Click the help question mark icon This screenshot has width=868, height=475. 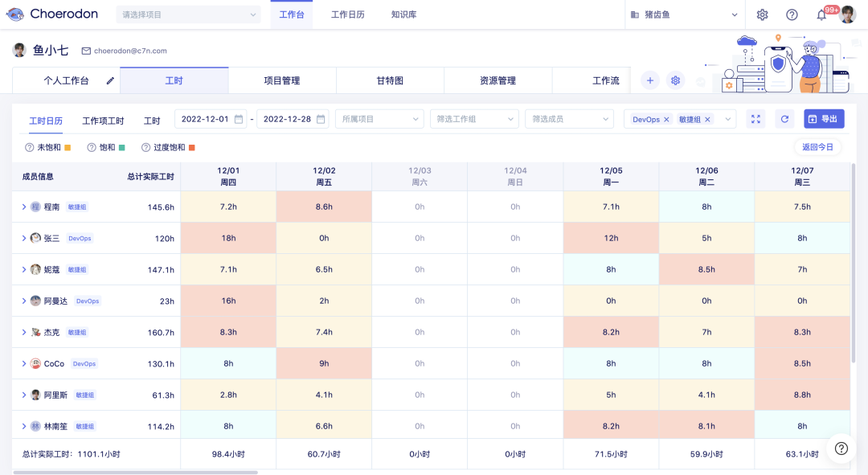click(x=792, y=14)
